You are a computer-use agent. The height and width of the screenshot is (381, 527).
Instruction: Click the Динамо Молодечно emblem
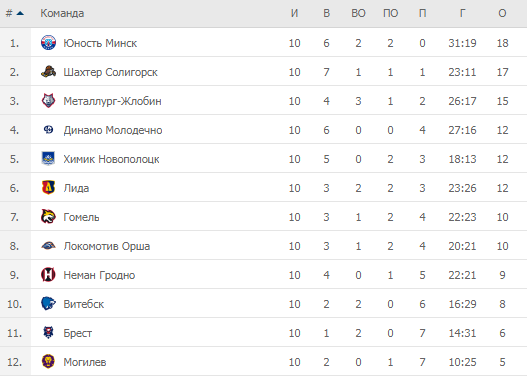coord(48,130)
